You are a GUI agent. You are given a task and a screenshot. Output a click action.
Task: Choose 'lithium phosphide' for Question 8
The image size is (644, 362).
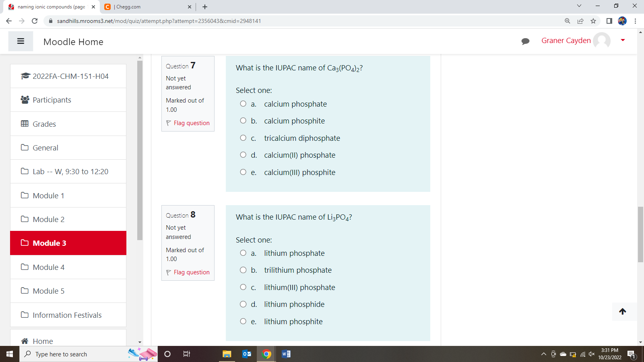pyautogui.click(x=243, y=304)
